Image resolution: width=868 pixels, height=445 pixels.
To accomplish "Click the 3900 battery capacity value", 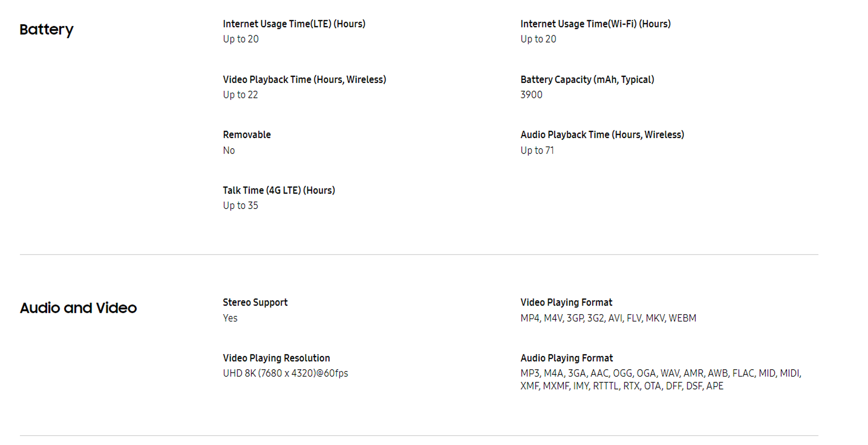I will [531, 95].
